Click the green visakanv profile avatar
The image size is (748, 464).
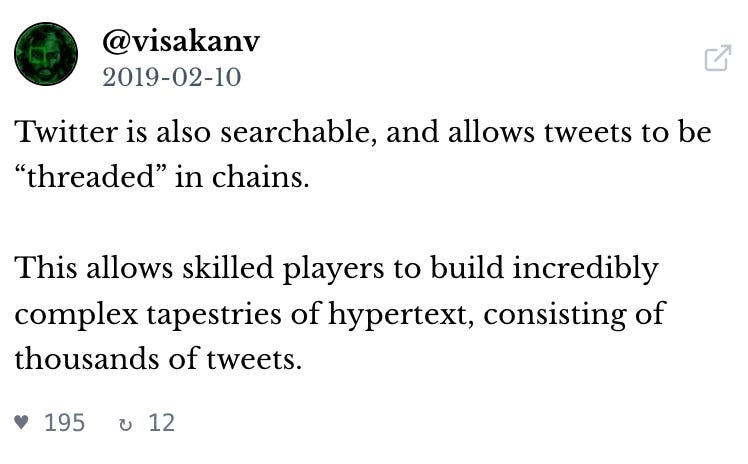pos(46,55)
